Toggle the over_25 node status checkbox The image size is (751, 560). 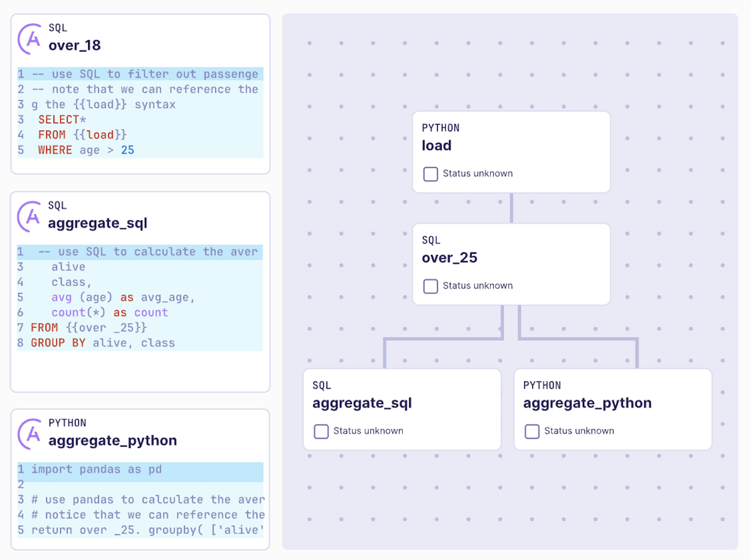430,286
